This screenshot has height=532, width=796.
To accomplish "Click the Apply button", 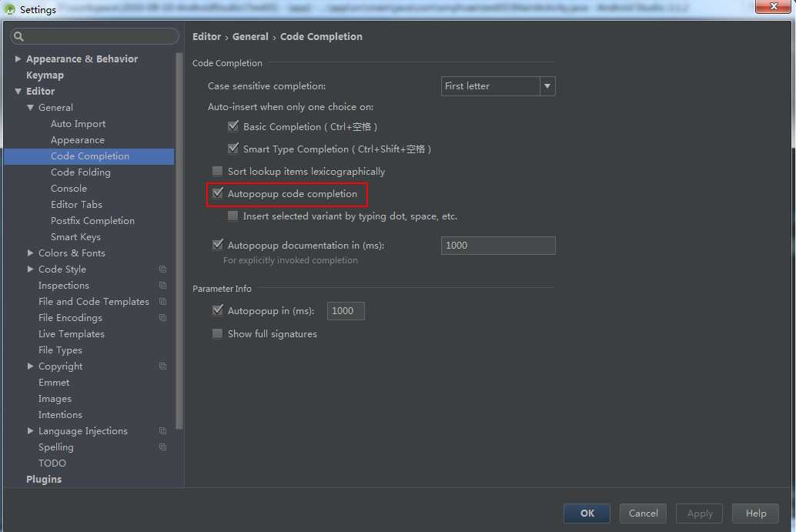I will (x=700, y=514).
